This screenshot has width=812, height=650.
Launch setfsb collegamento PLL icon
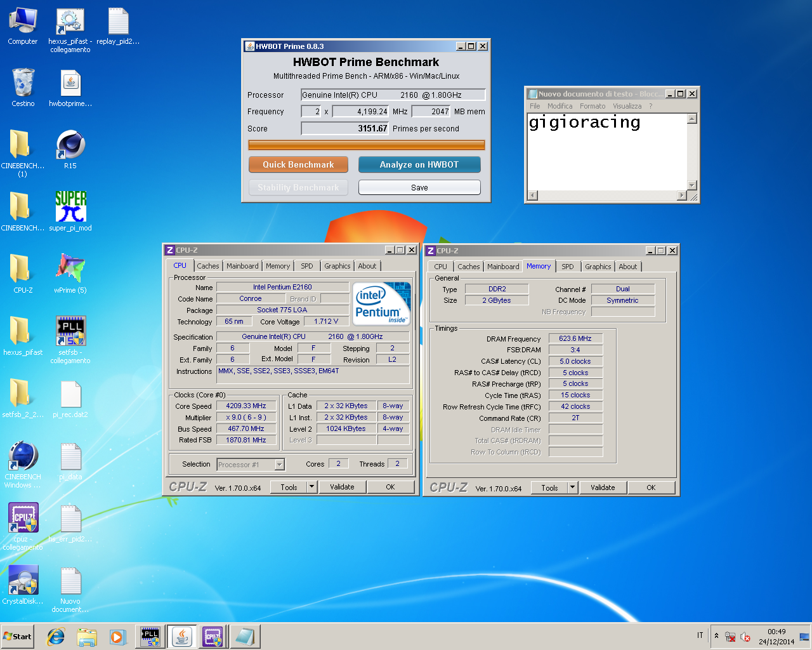pyautogui.click(x=70, y=340)
